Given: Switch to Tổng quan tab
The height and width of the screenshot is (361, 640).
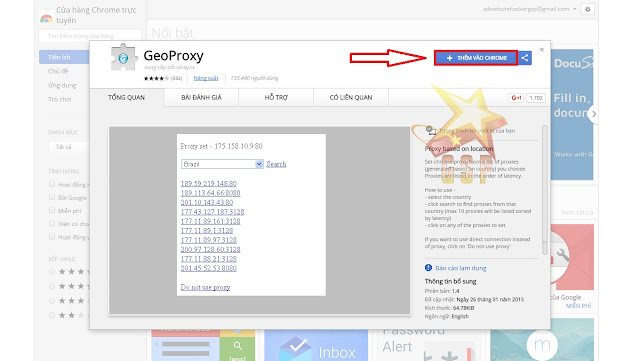Looking at the screenshot, I should 127,97.
